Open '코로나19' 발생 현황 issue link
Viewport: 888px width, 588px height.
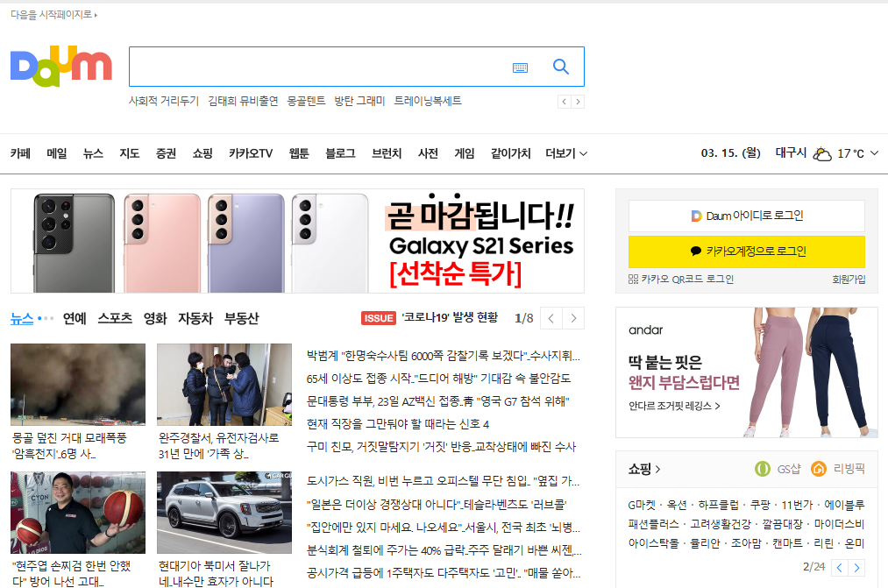[x=450, y=317]
